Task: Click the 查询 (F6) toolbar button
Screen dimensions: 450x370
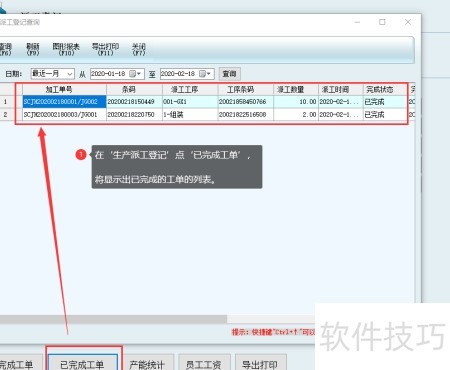Action: coord(5,49)
